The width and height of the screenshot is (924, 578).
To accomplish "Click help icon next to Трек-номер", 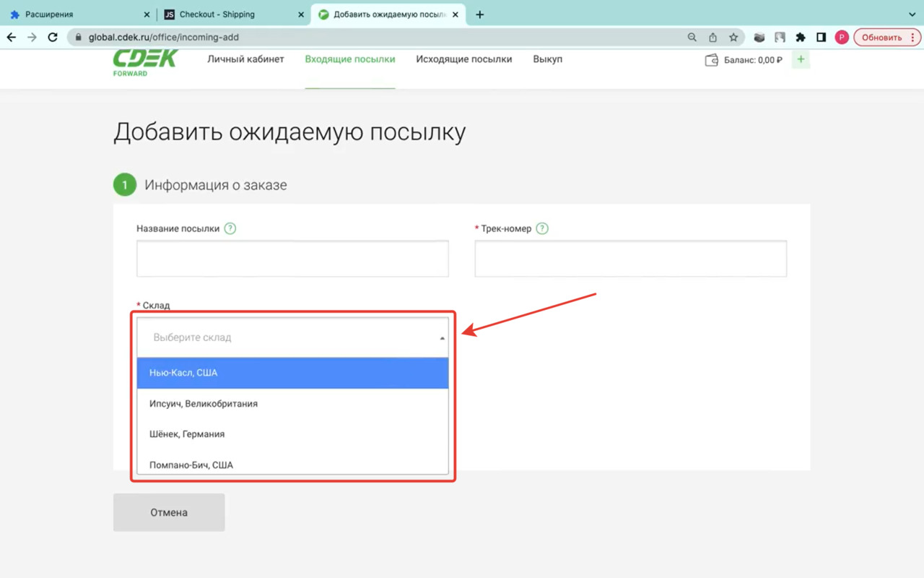I will tap(542, 228).
